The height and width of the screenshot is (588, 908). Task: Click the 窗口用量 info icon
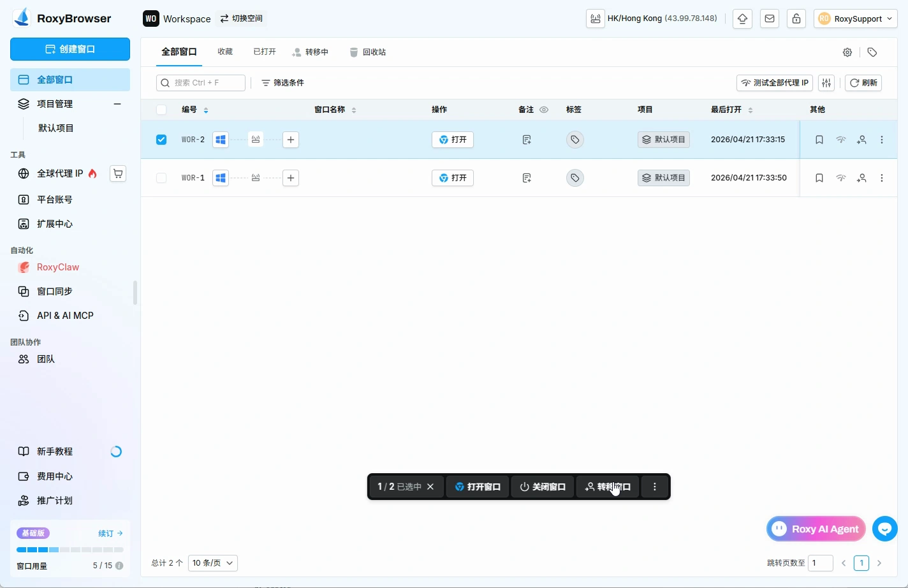pos(119,566)
